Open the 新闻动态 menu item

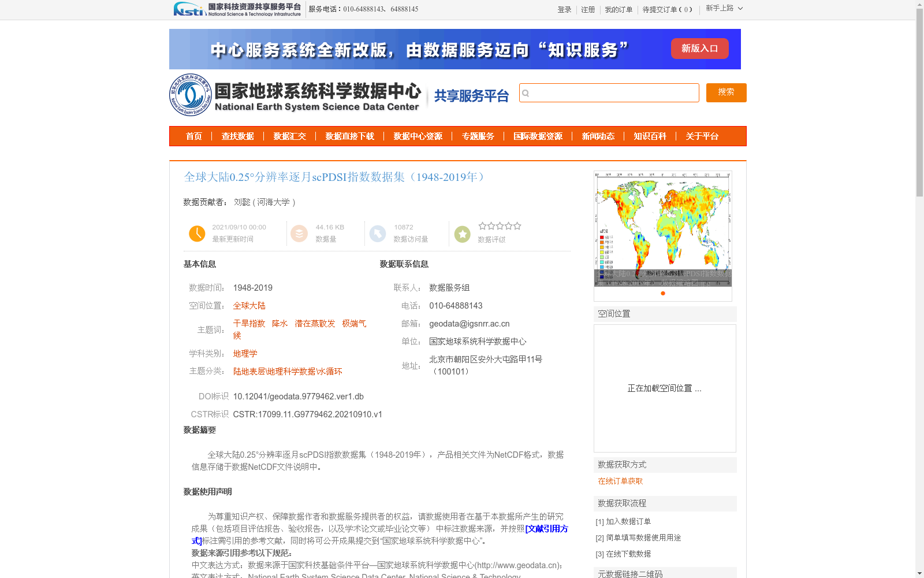[598, 136]
